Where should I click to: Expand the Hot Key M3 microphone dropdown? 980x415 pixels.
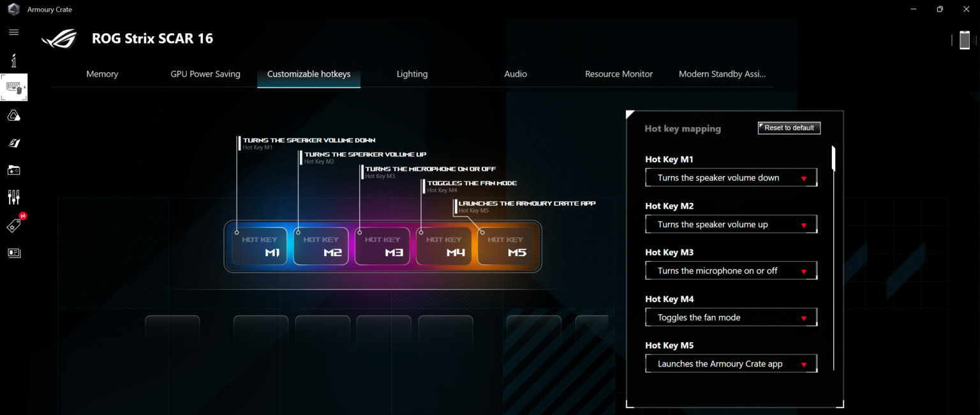pyautogui.click(x=731, y=270)
